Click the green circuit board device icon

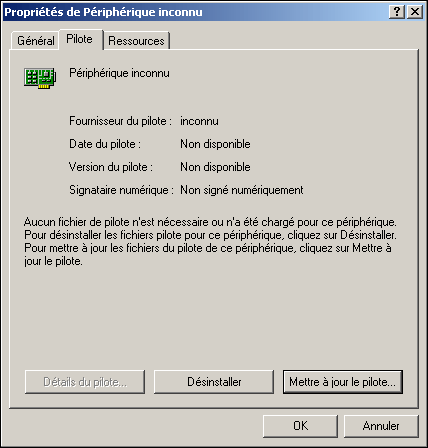point(40,78)
